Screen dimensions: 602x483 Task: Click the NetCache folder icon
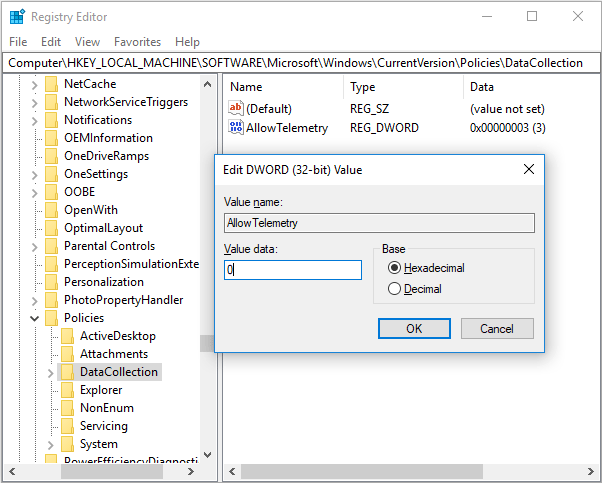pyautogui.click(x=51, y=84)
